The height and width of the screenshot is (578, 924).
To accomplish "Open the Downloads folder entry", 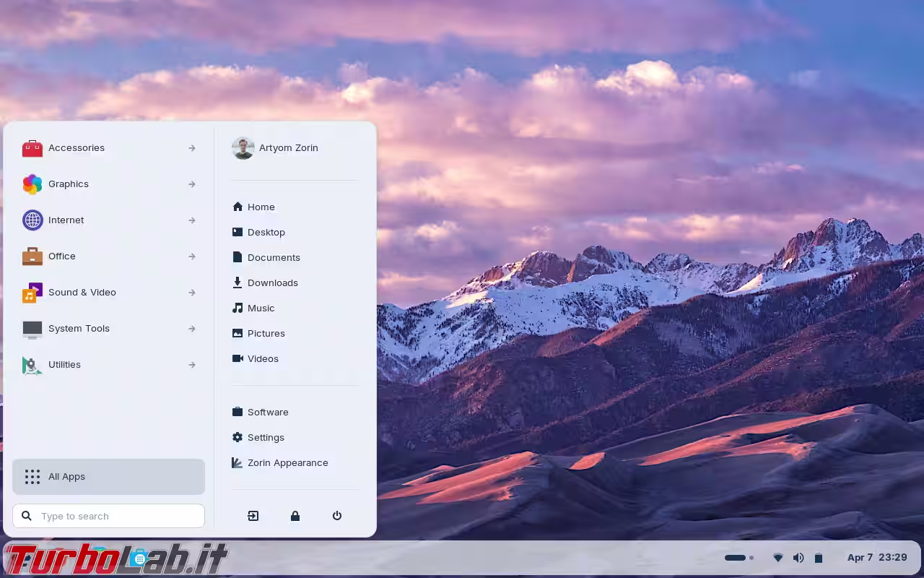I will tap(295, 282).
